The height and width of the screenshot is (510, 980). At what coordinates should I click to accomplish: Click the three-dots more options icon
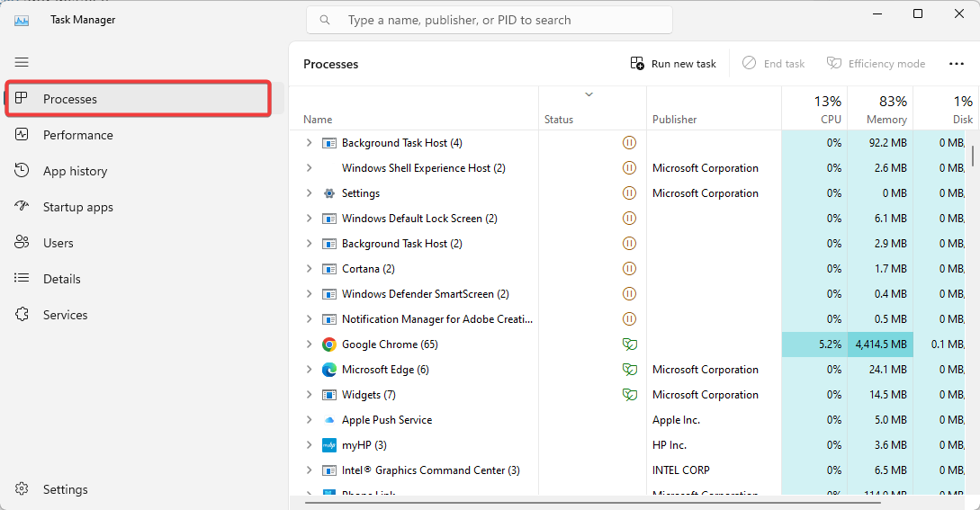click(x=957, y=64)
